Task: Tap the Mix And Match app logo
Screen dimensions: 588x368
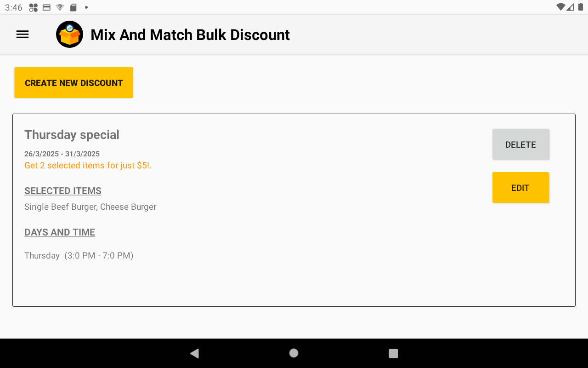Action: coord(69,34)
